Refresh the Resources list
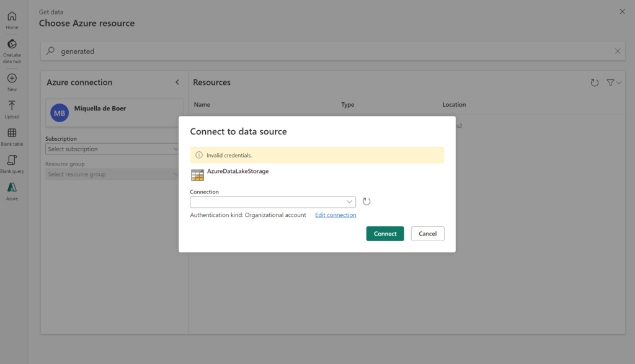This screenshot has height=364, width=635. (594, 82)
